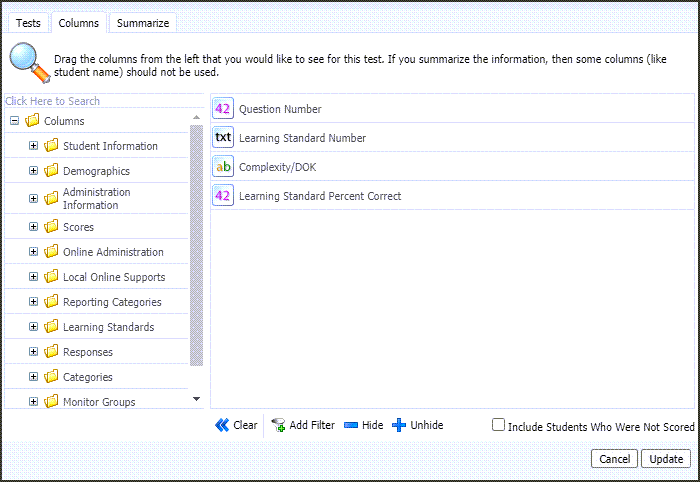Click the blue plus Unhide icon

399,425
